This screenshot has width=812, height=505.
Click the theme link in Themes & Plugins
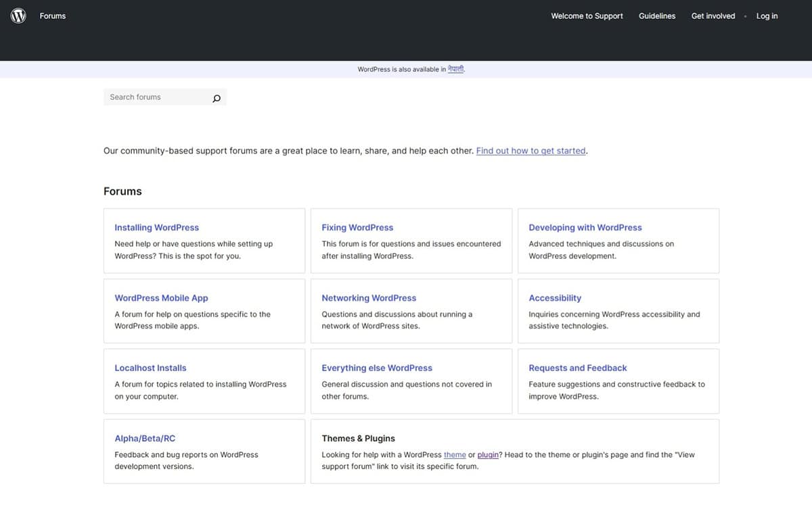click(455, 455)
